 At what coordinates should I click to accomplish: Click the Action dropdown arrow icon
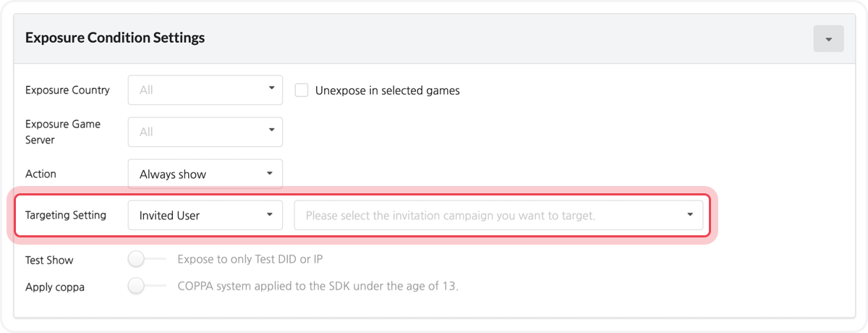point(271,173)
